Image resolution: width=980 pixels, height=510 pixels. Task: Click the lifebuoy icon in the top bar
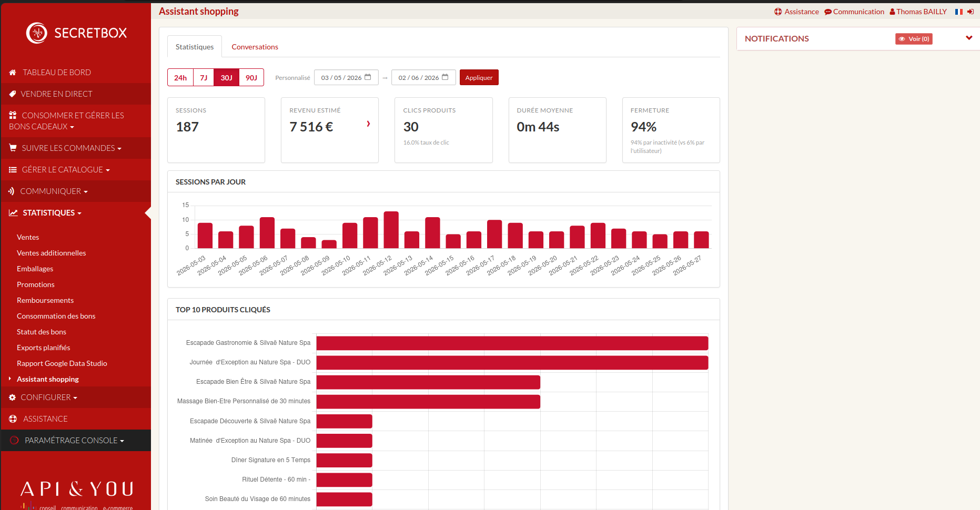778,12
